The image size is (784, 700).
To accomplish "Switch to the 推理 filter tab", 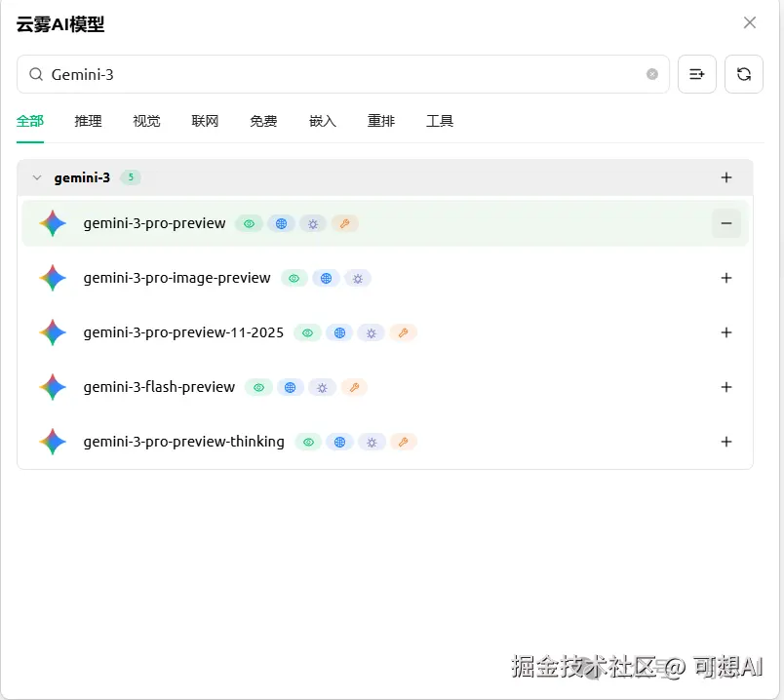I will (x=88, y=121).
